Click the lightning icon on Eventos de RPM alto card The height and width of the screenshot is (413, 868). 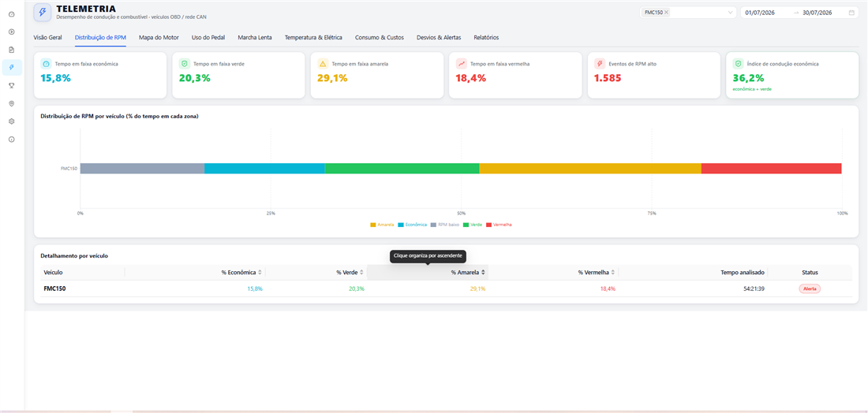pyautogui.click(x=600, y=64)
